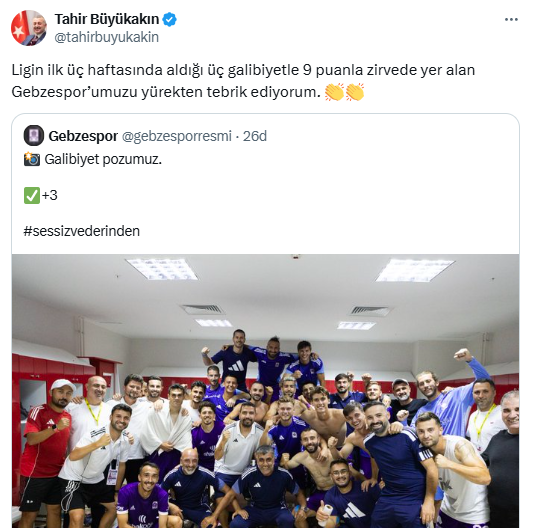Viewport: 535px width, 528px height.
Task: Open Tahir Büyükakın's profile avatar
Action: [x=29, y=28]
